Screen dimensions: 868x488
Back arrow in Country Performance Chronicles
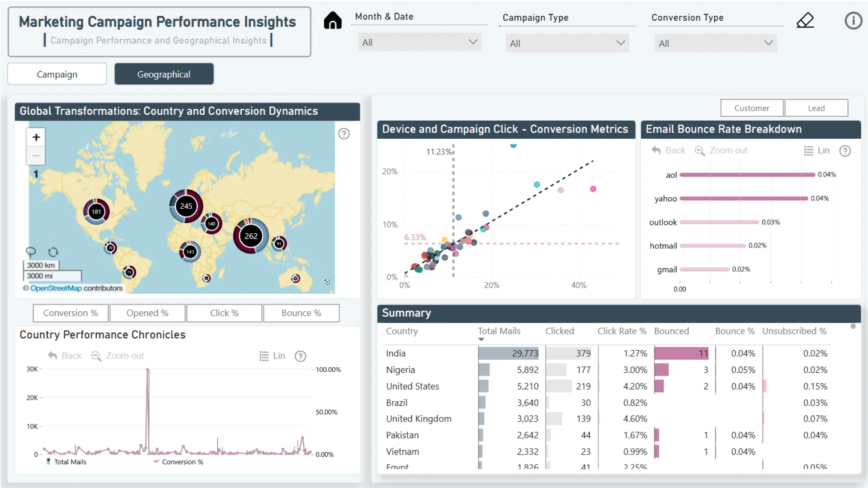[52, 356]
